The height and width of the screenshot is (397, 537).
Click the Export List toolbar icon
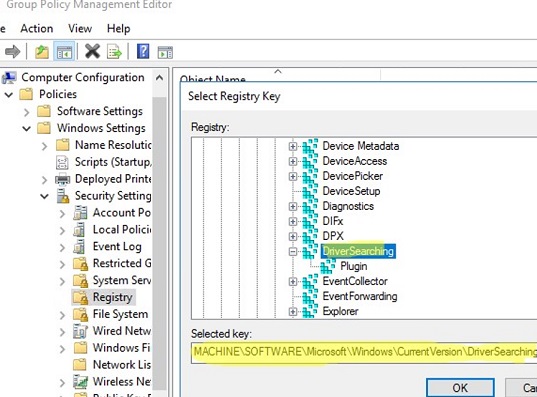(x=114, y=52)
